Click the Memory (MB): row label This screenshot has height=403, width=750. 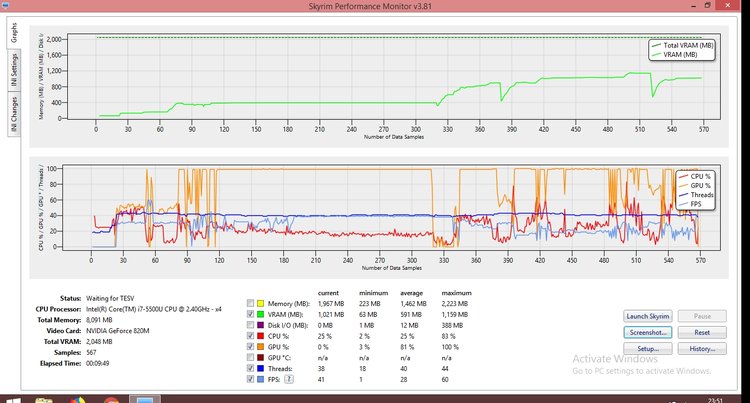288,304
